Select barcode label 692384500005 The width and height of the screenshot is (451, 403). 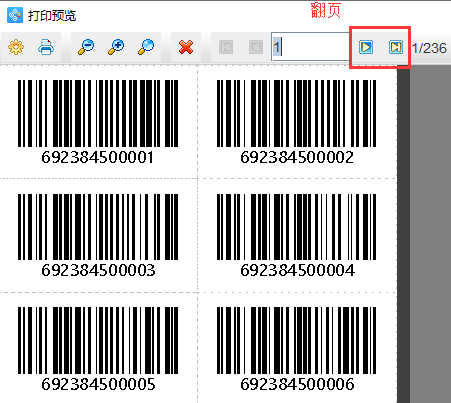point(98,349)
